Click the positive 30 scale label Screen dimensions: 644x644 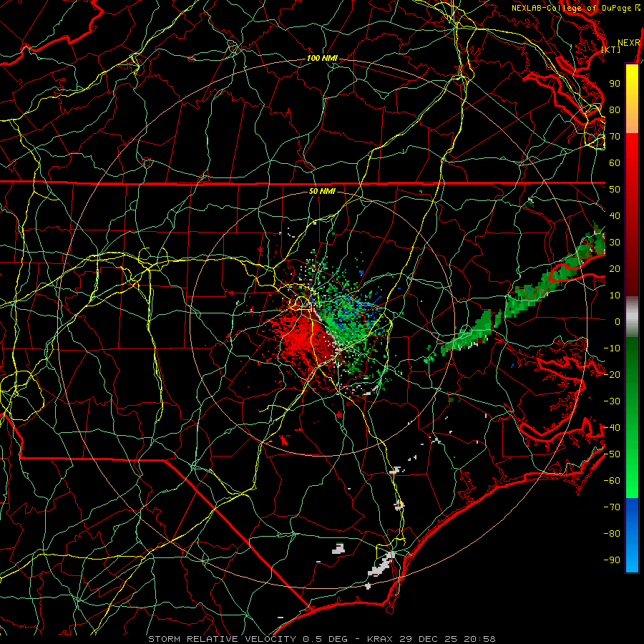click(615, 242)
